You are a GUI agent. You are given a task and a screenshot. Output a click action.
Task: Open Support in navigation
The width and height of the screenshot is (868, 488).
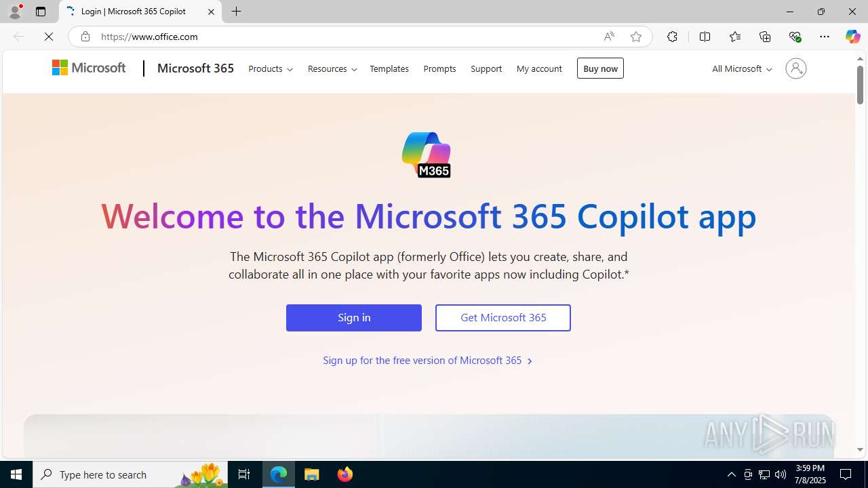(x=486, y=68)
